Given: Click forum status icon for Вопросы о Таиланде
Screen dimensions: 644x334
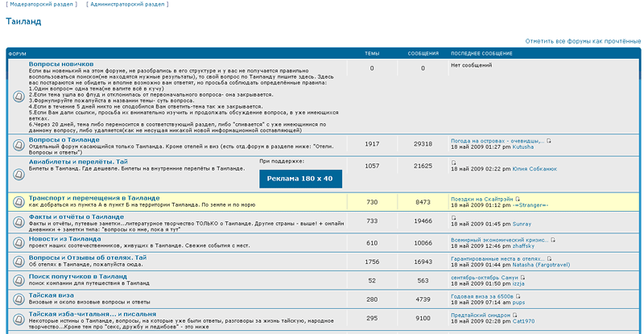Looking at the screenshot, I should [19, 145].
